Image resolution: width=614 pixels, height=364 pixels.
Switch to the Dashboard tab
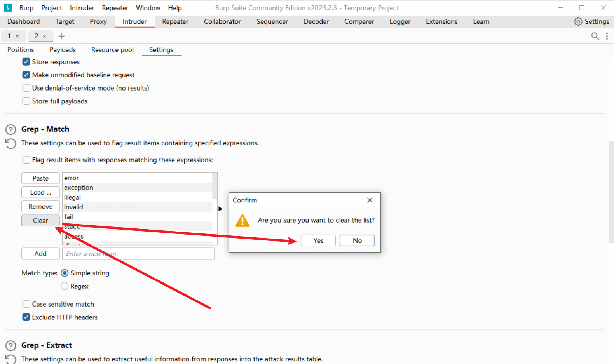click(24, 22)
